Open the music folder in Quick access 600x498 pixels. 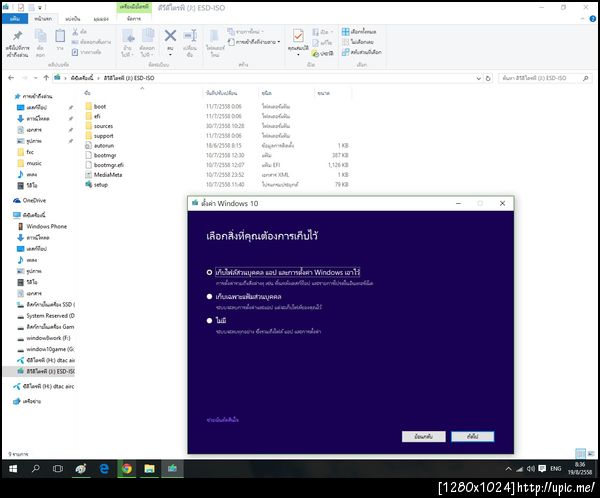click(34, 163)
